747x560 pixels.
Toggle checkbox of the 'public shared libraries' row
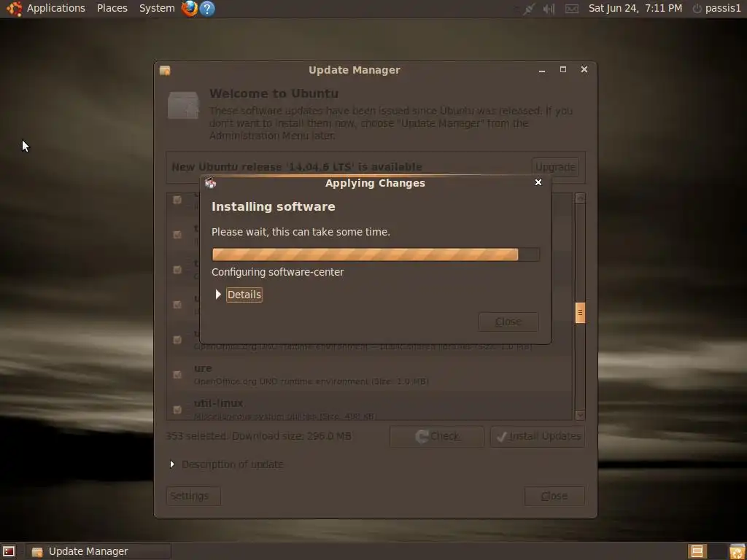coord(177,340)
